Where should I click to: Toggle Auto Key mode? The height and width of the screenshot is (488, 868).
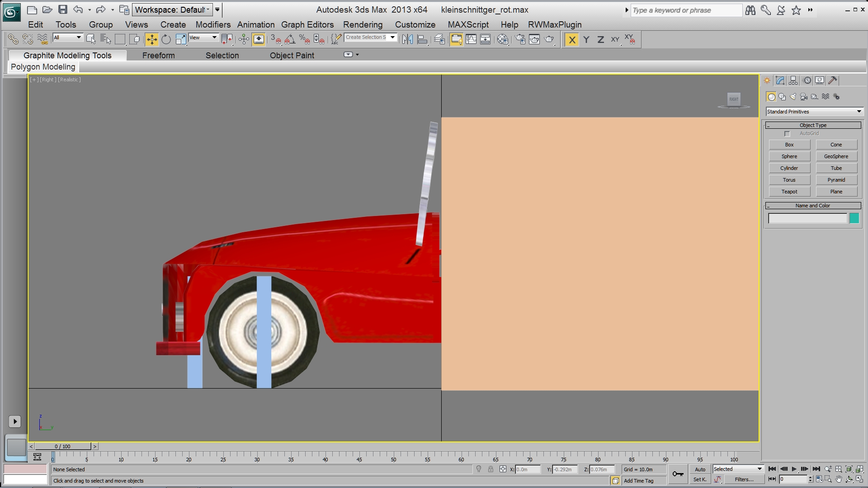coord(700,469)
